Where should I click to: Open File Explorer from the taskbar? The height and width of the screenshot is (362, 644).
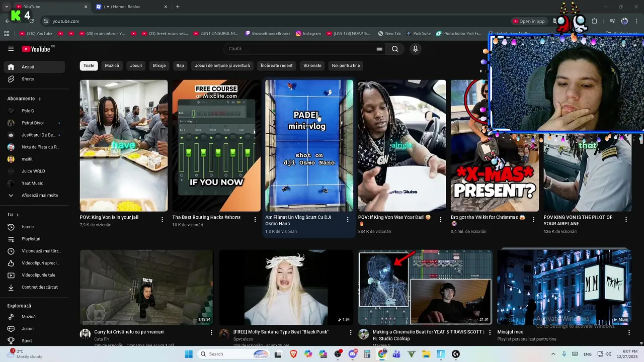coord(427,354)
